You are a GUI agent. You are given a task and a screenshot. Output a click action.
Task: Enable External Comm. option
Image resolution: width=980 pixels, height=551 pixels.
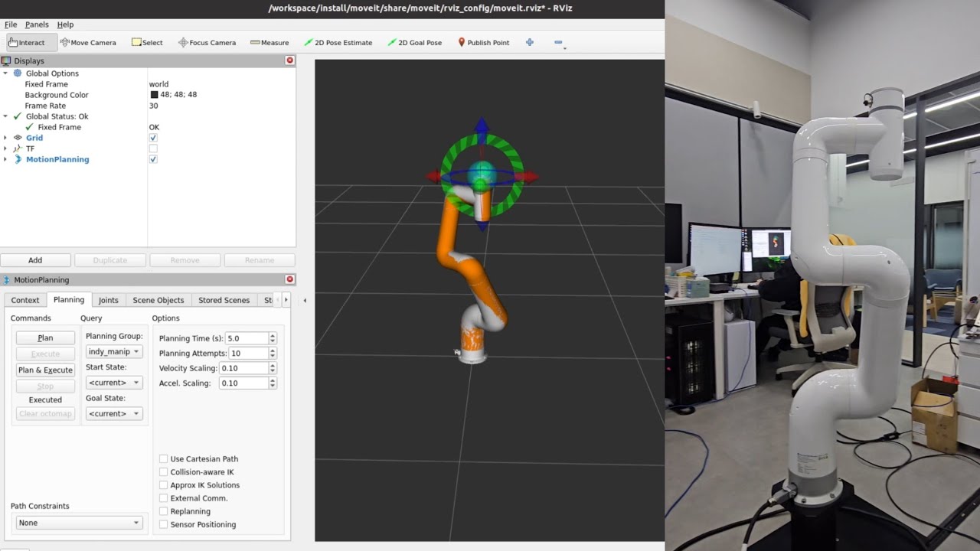tap(163, 498)
